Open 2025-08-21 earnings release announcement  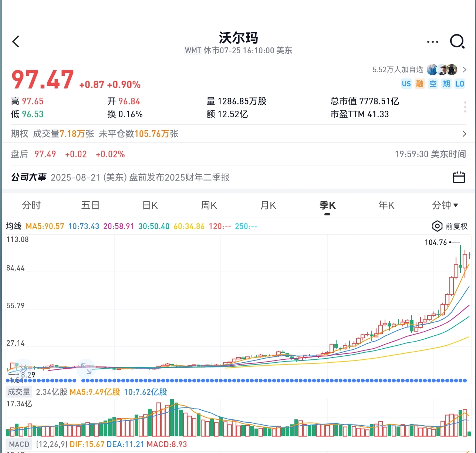(x=140, y=177)
